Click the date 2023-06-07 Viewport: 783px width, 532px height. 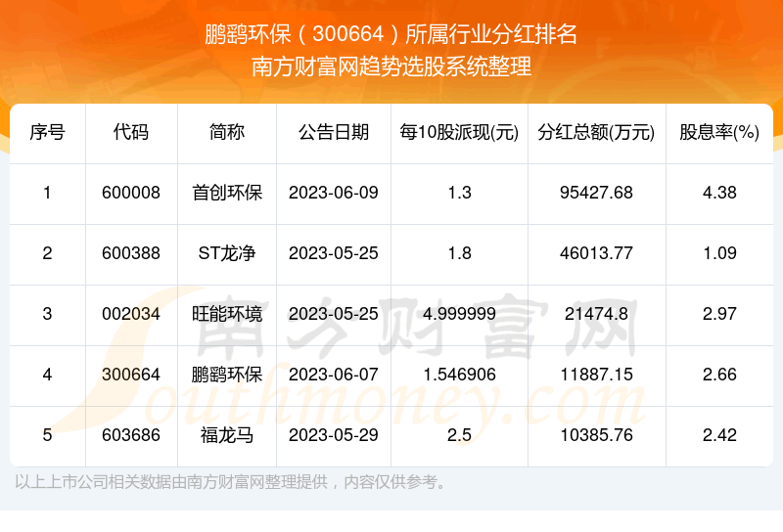click(334, 375)
